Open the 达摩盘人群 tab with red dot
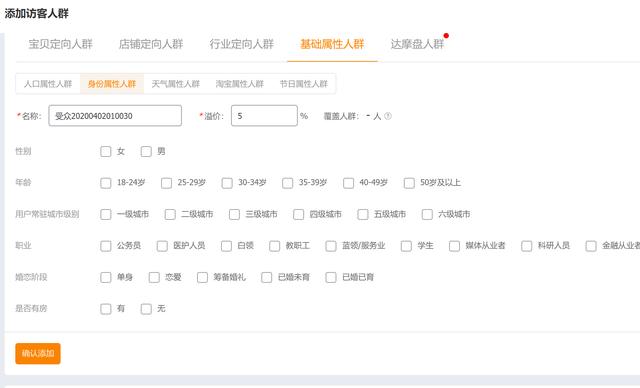Viewport: 640px width, 388px height. pos(417,44)
